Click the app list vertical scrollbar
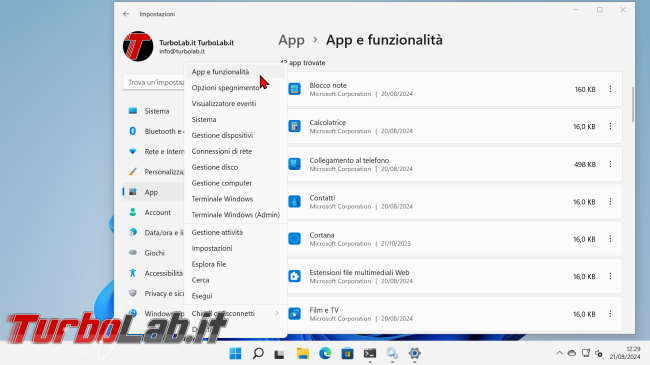650x365 pixels. (x=633, y=104)
